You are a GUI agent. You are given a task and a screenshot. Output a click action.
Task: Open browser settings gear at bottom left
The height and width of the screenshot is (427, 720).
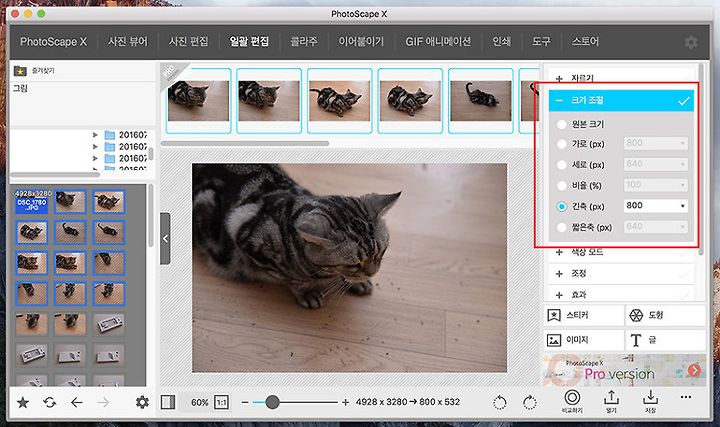click(x=142, y=403)
